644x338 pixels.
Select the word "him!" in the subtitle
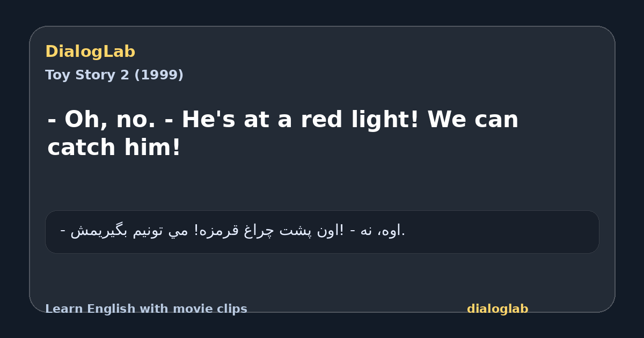[152, 148]
